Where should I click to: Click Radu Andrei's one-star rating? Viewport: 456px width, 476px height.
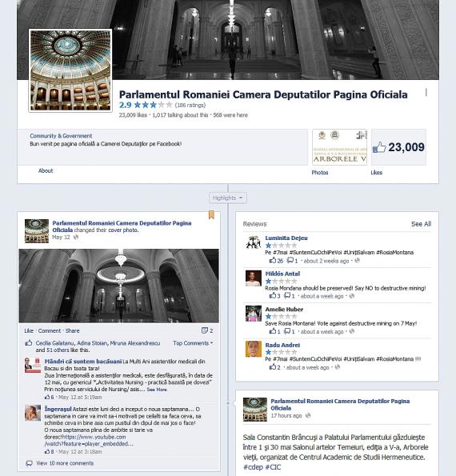(281, 352)
